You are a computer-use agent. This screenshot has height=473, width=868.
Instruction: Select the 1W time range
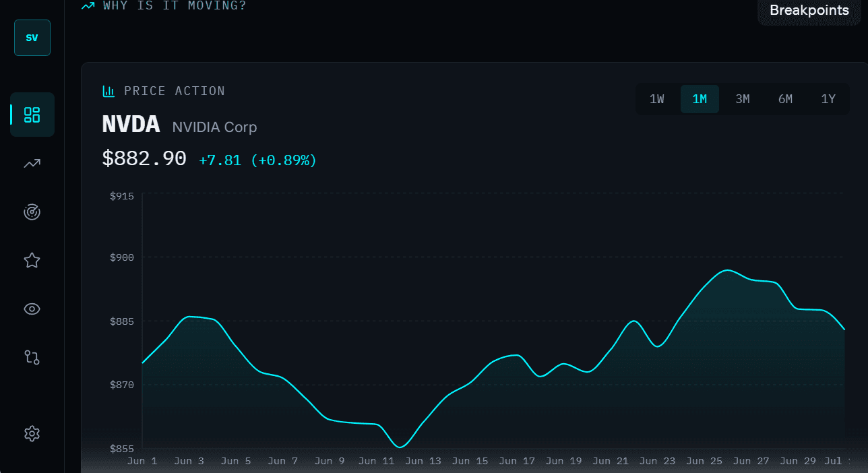[x=657, y=99]
